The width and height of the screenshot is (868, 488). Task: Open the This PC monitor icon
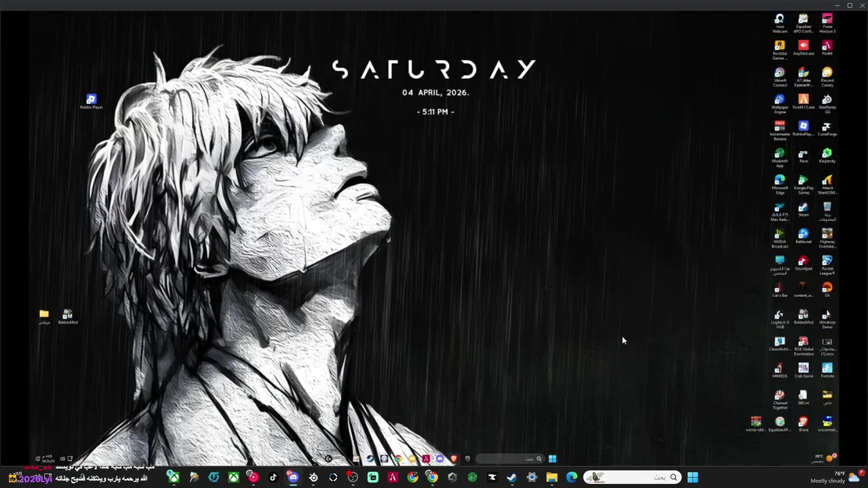pos(780,265)
